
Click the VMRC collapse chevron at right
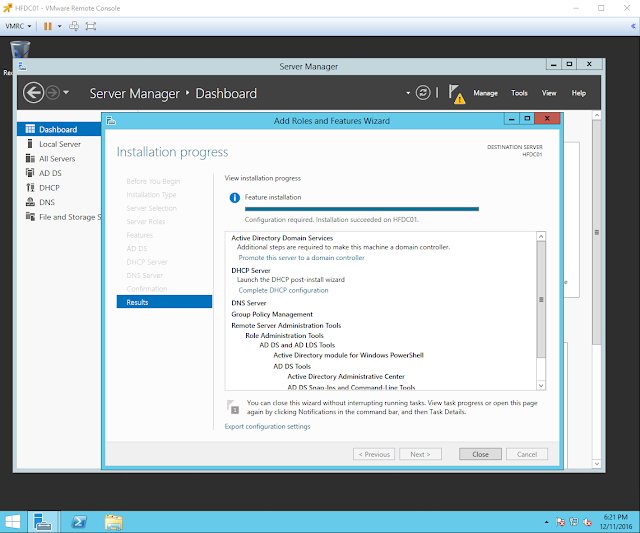click(x=633, y=26)
